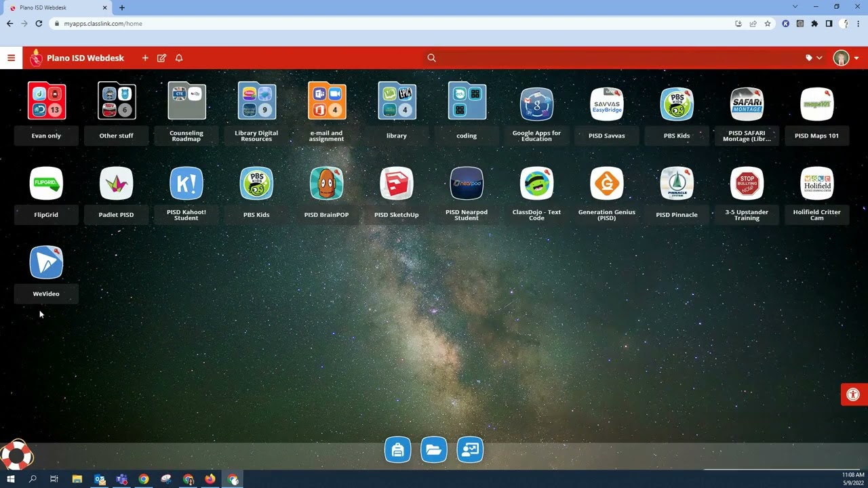Click the share page icon
Image resolution: width=868 pixels, height=488 pixels.
pos(753,24)
